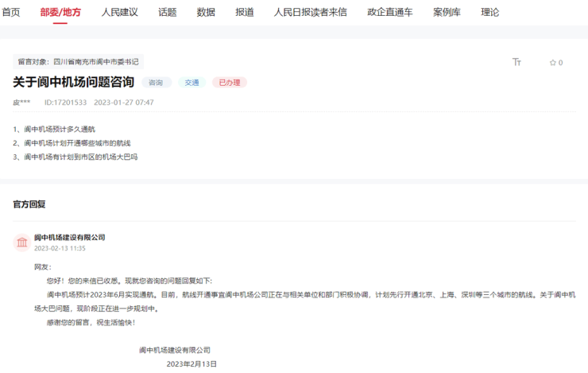The width and height of the screenshot is (588, 373).
Task: Click the government building avatar icon
Action: coord(21,242)
